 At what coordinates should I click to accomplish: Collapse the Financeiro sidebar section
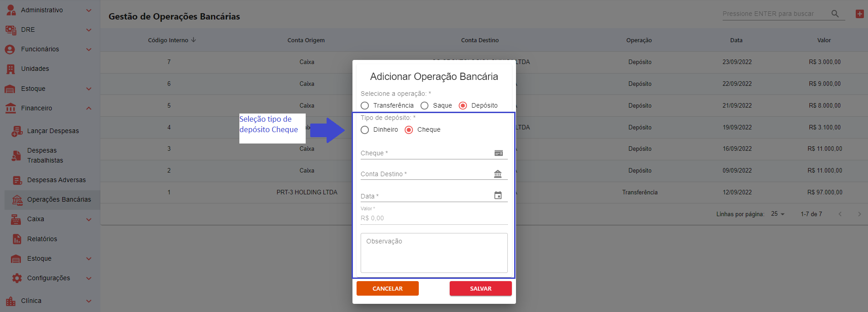[x=89, y=108]
